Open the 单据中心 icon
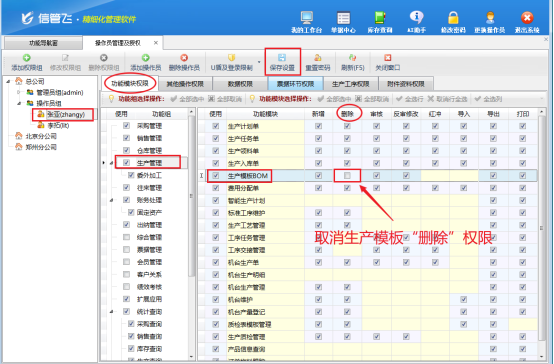The height and width of the screenshot is (364, 554). click(x=343, y=22)
